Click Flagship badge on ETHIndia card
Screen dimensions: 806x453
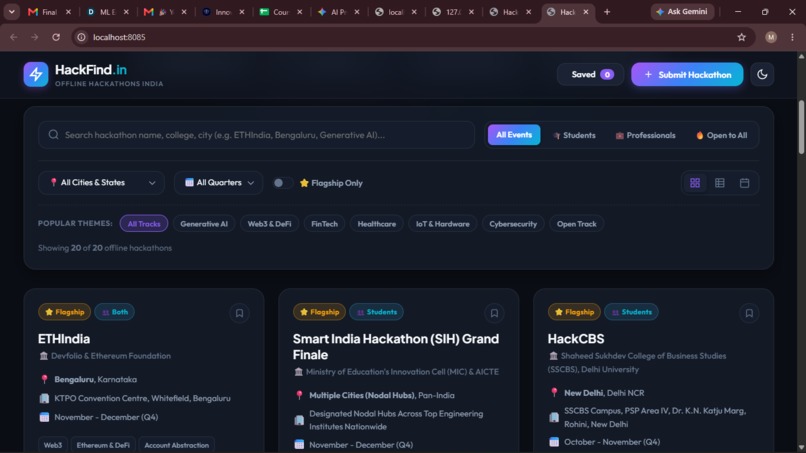(64, 312)
